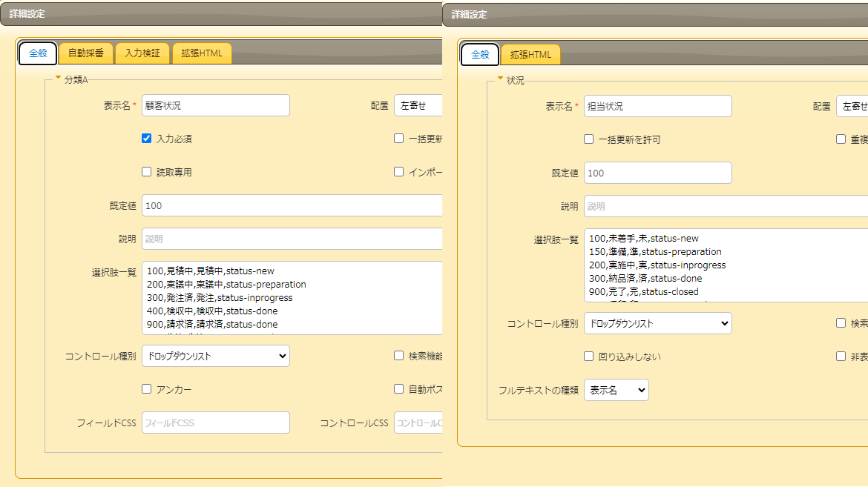Focus the フィールドCSS input box
Screen dimensions: 868x487
[215, 423]
